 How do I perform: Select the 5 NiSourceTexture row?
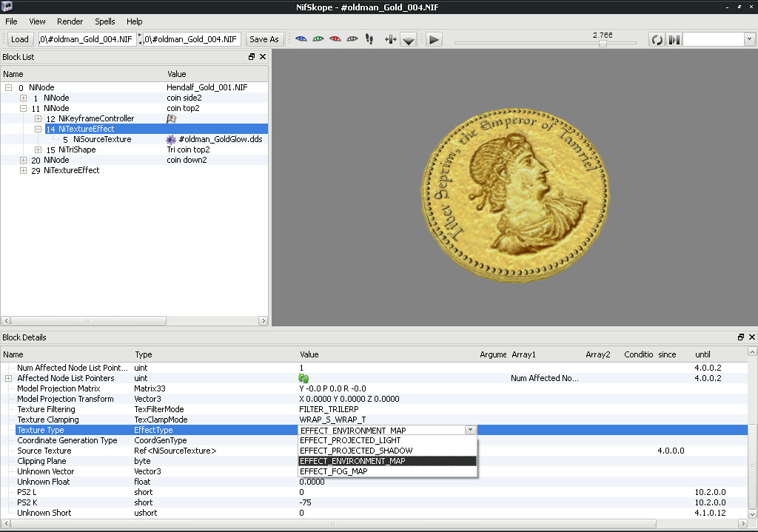134,139
